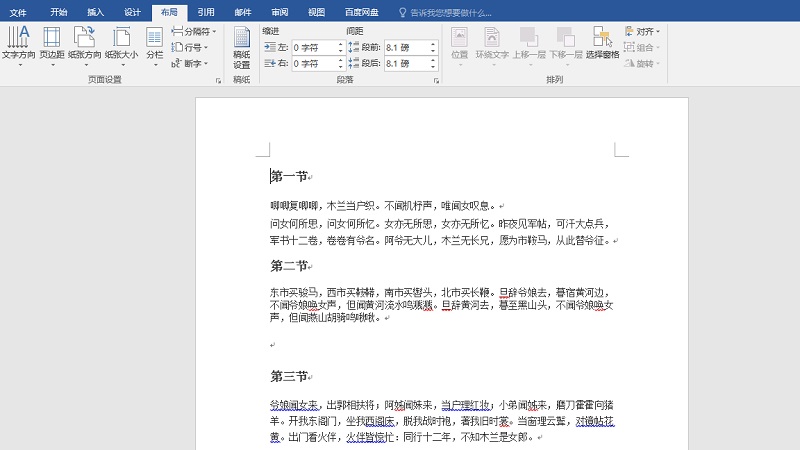The image size is (800, 450).
Task: Select the 分栏 columns icon
Action: (x=154, y=44)
